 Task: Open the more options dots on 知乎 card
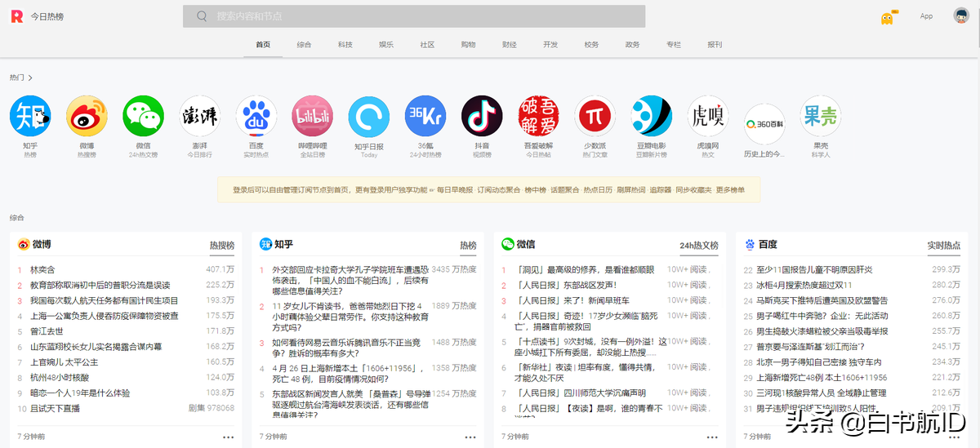point(470,437)
